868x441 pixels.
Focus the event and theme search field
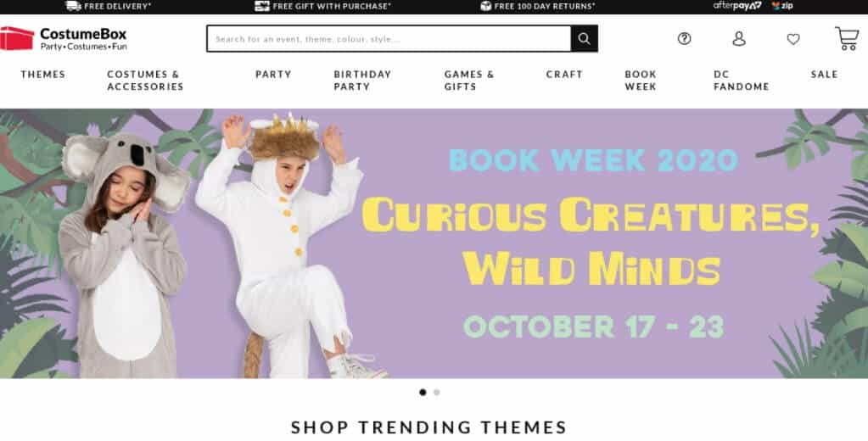point(389,39)
